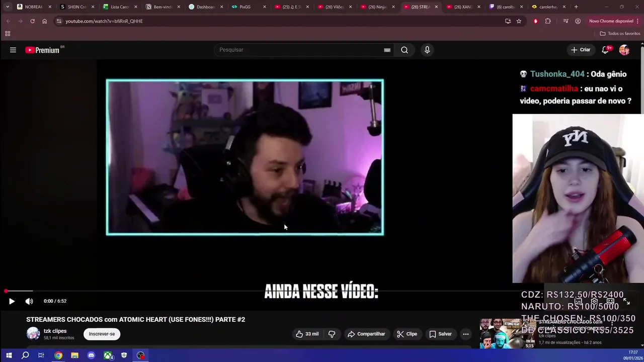Open Windows taskbar search
Viewport: 644px width, 362px height.
[x=25, y=355]
